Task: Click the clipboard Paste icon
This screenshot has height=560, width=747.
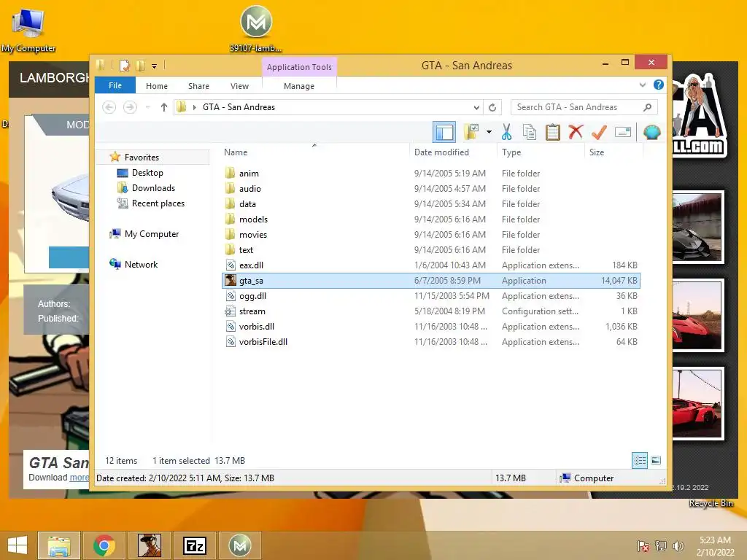Action: (553, 132)
